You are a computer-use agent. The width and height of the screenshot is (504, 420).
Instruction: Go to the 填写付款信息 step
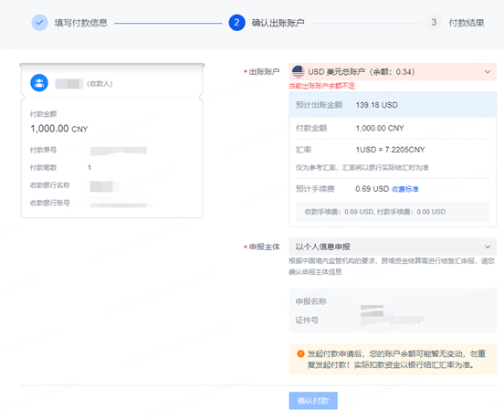[x=80, y=23]
